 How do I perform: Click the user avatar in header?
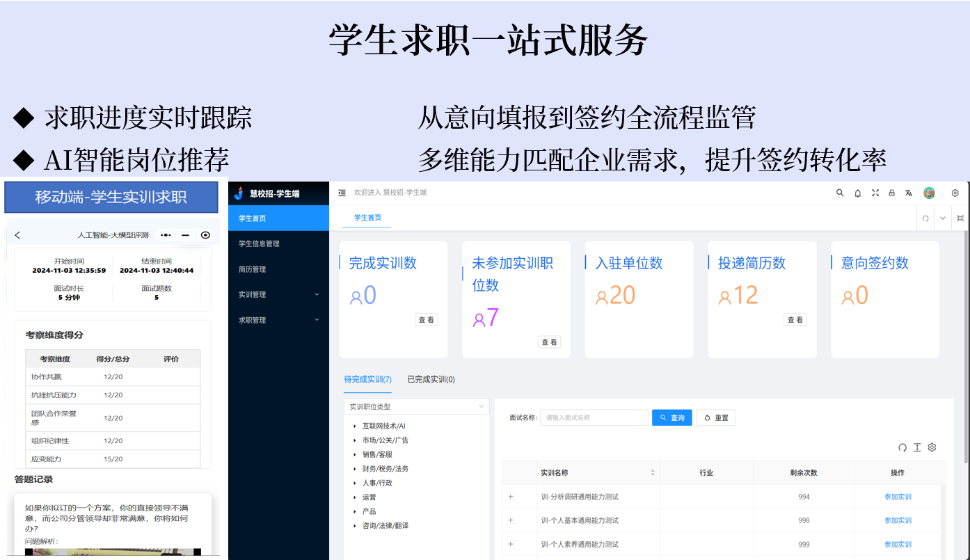click(x=929, y=193)
